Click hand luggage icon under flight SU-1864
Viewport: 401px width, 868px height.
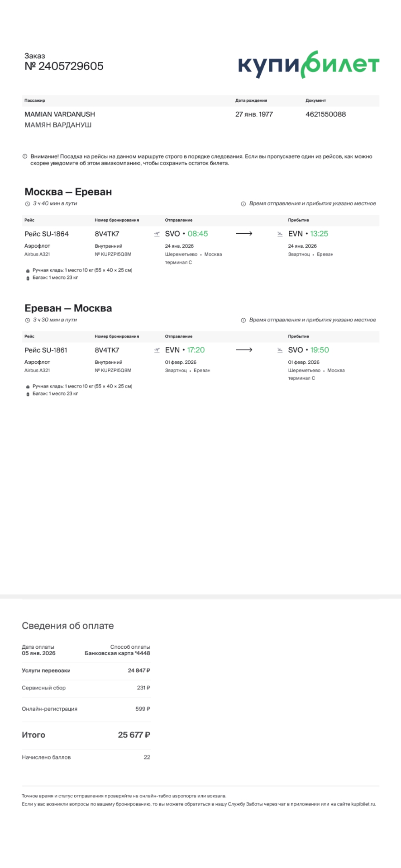point(28,270)
